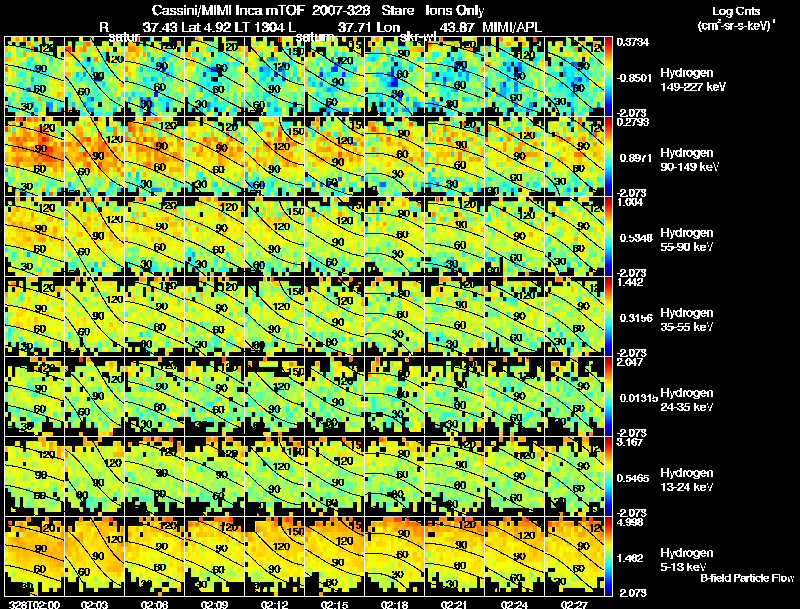
Task: Open the 5-13 keV image panel at 02:21
Action: (x=455, y=557)
